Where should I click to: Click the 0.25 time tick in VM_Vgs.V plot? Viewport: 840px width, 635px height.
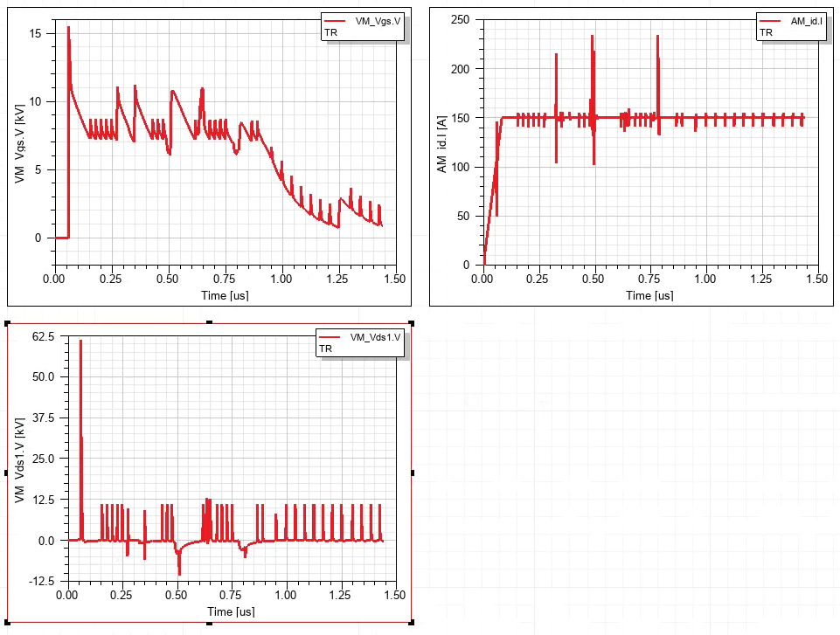(x=111, y=279)
